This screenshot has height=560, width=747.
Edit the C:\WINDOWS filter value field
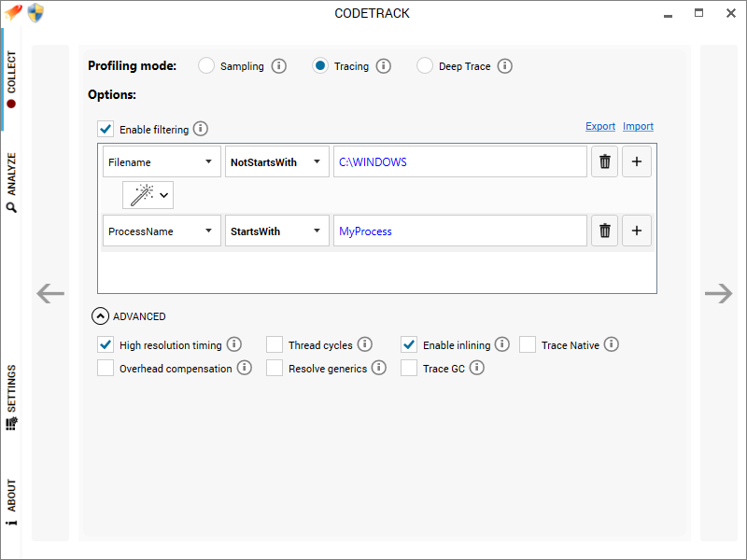[460, 161]
